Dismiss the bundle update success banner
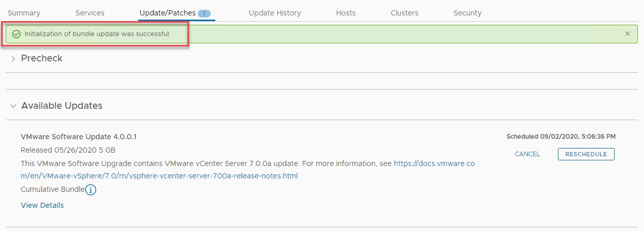Image resolution: width=644 pixels, height=231 pixels. 627,34
